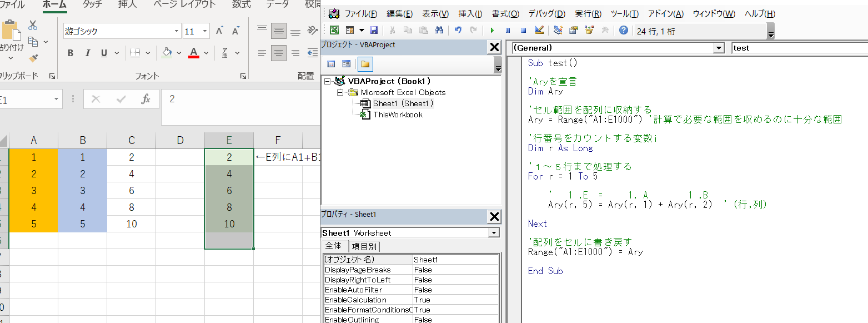Open the デバッグ(D) menu
Screen dimensions: 868x323
tap(546, 14)
